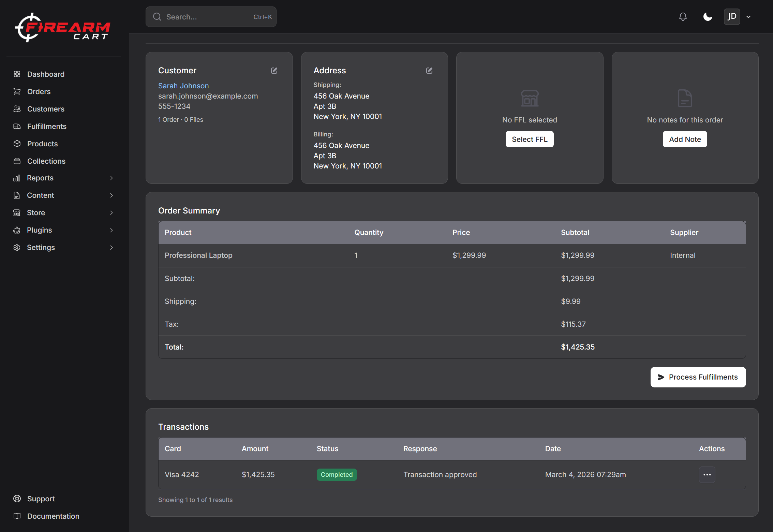Click the Transaction approved response
This screenshot has width=773, height=532.
440,475
